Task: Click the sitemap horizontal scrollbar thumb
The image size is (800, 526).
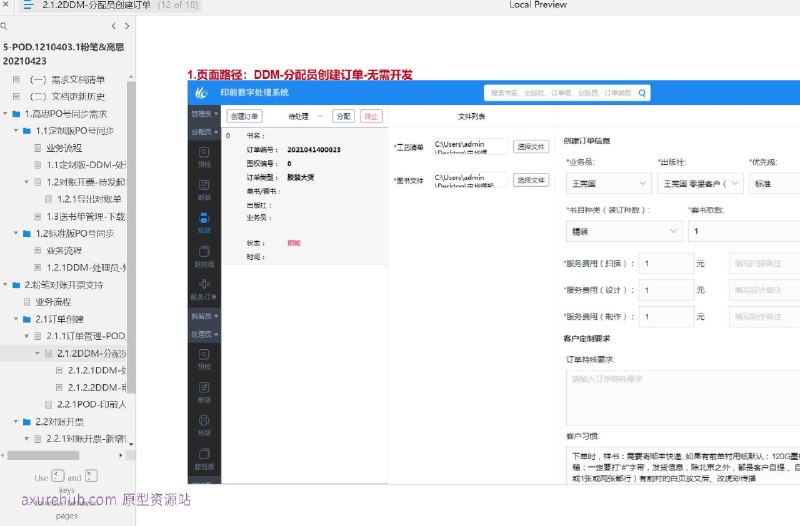Action: (x=43, y=455)
